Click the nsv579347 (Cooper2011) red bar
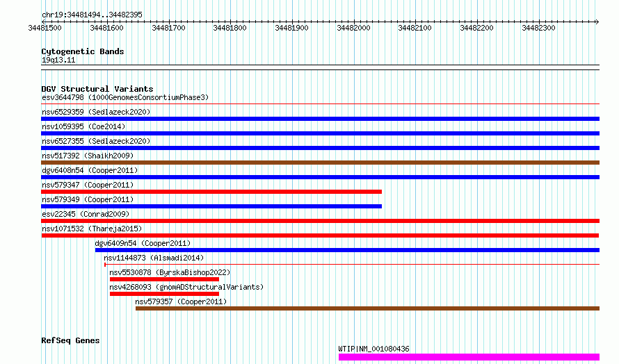619x364 pixels. point(211,192)
